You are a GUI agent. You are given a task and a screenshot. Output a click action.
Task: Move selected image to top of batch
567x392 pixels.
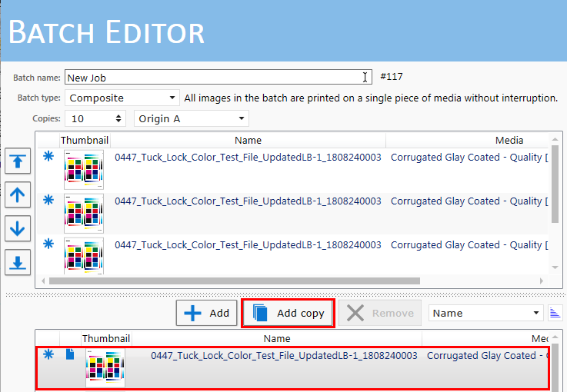[x=18, y=162]
